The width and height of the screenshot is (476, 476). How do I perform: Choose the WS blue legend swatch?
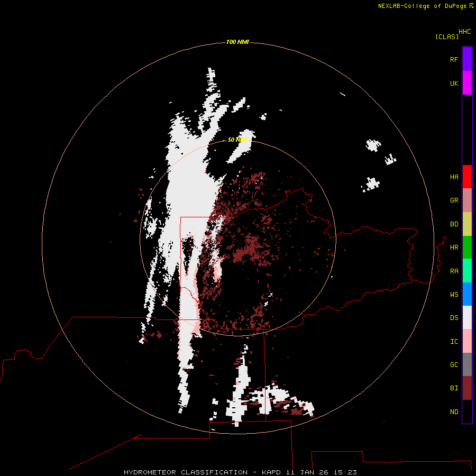click(x=467, y=294)
